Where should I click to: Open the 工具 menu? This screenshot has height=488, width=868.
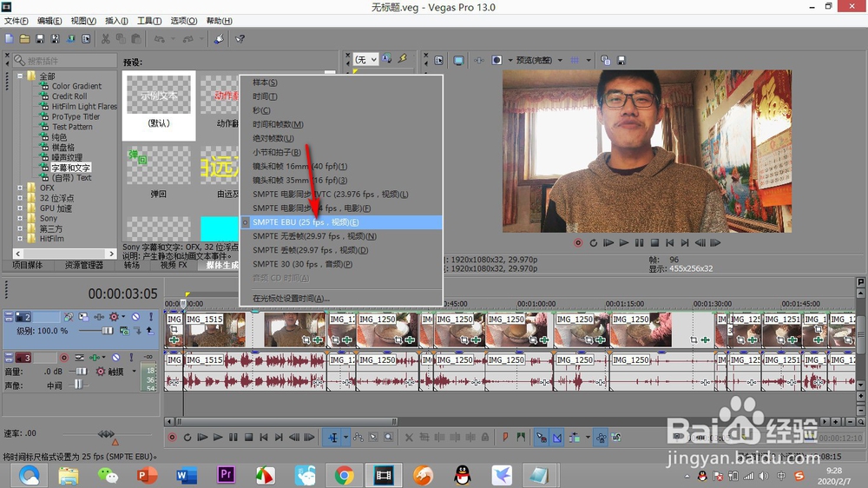click(x=149, y=21)
